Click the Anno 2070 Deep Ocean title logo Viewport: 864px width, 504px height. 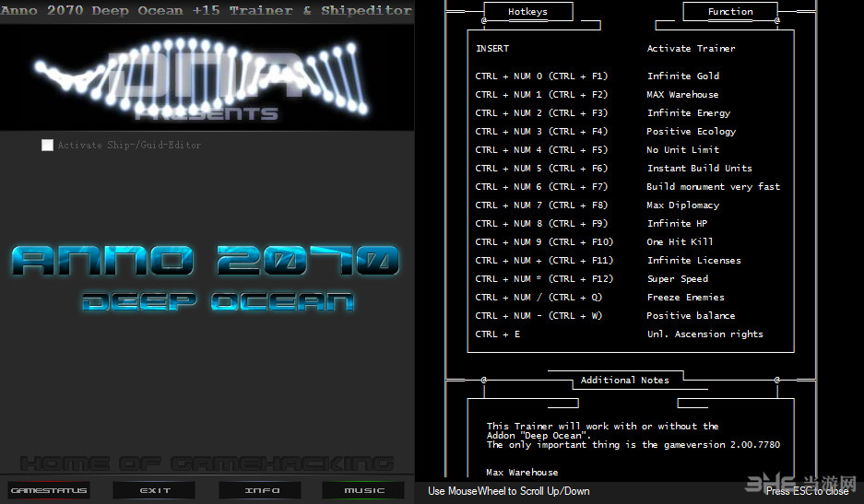[x=205, y=278]
